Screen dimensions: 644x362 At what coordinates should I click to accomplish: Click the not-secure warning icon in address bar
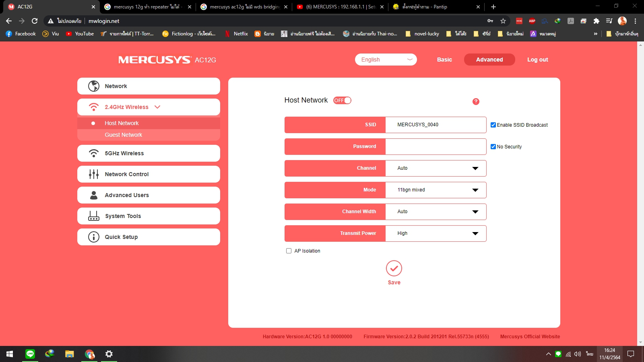click(x=51, y=21)
